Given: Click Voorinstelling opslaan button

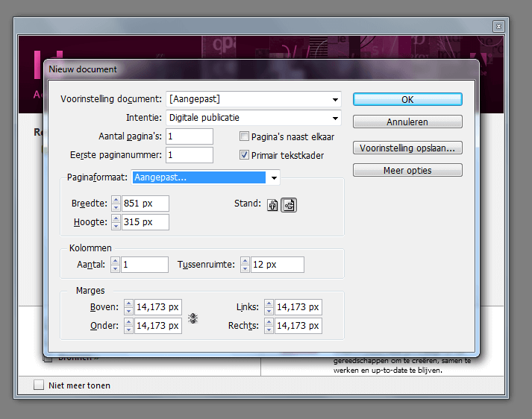Looking at the screenshot, I should tap(407, 148).
